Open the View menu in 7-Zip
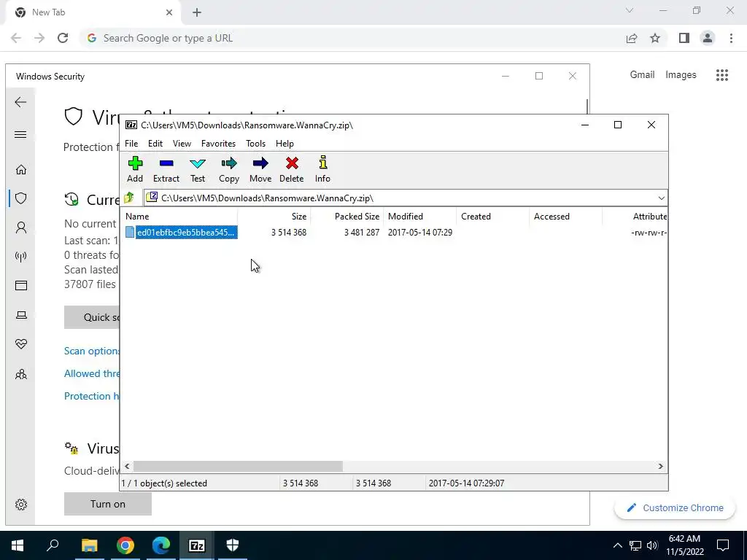The image size is (747, 560). 182,144
